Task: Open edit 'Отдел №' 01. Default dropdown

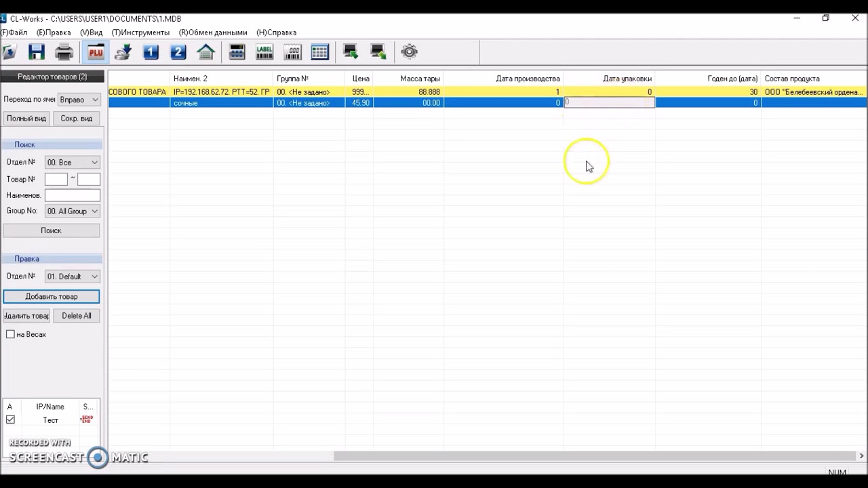Action: 73,277
